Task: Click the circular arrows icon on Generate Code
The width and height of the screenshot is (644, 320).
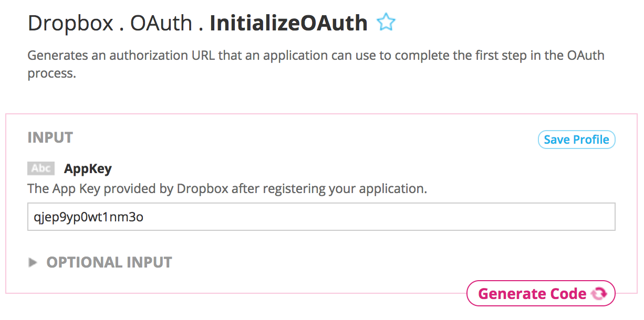Action: click(599, 294)
